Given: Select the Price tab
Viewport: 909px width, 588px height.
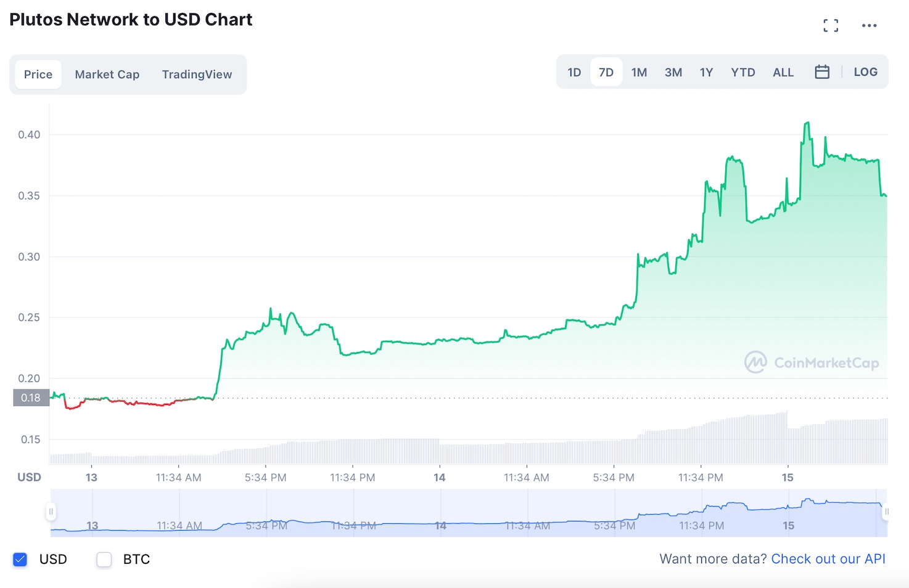Looking at the screenshot, I should click(x=38, y=74).
